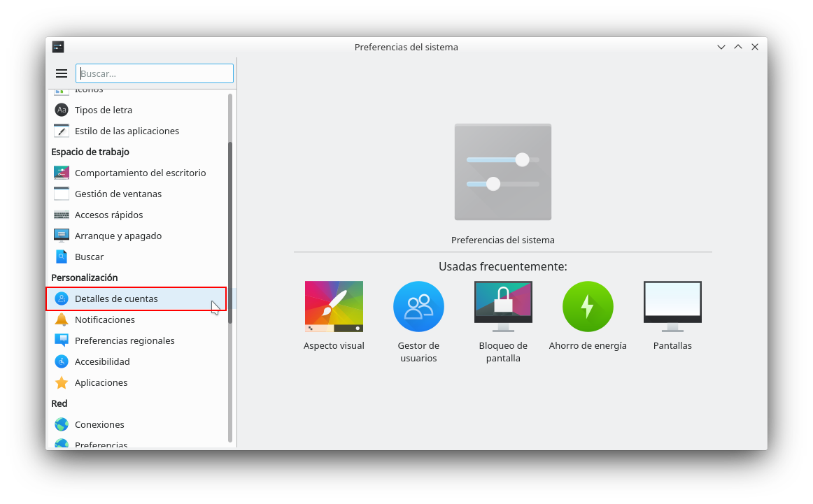Open Ahorro de energía icon
Image resolution: width=813 pixels, height=504 pixels.
coord(588,306)
